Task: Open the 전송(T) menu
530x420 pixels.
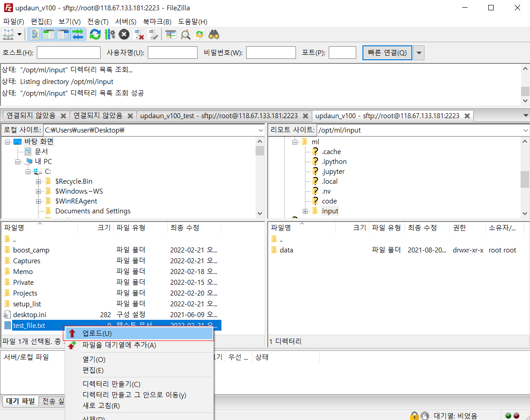Action: coord(97,22)
